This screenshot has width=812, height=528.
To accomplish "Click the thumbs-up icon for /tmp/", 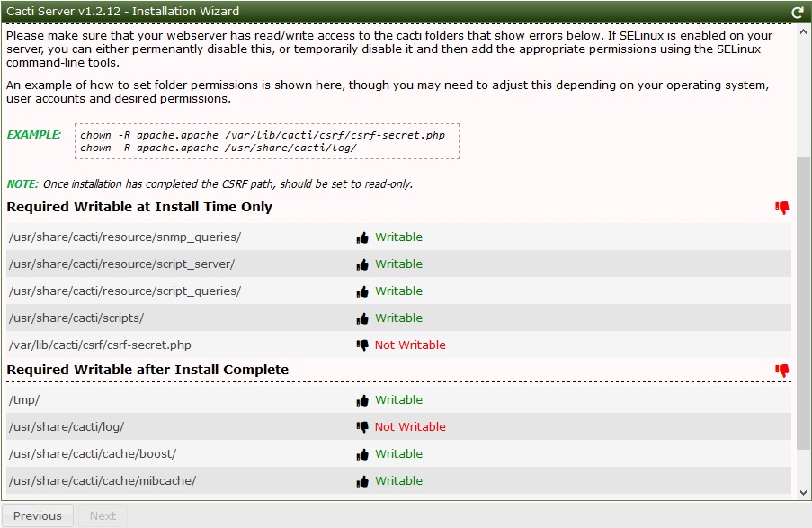I will tap(362, 400).
